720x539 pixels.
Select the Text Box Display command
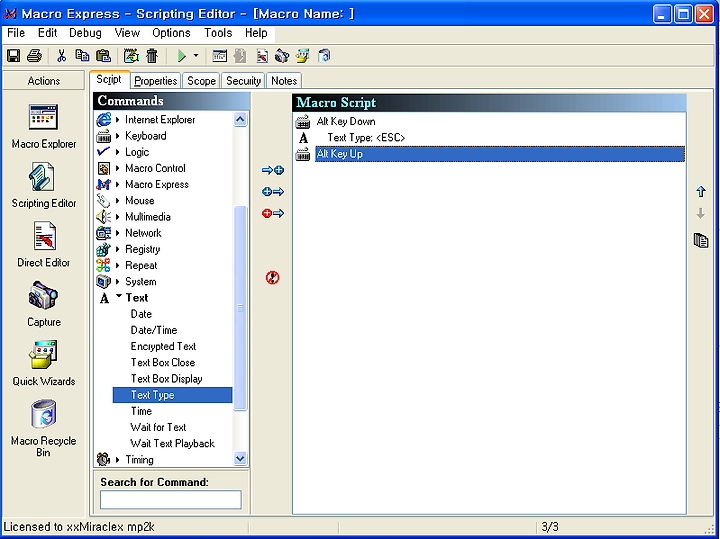click(166, 379)
